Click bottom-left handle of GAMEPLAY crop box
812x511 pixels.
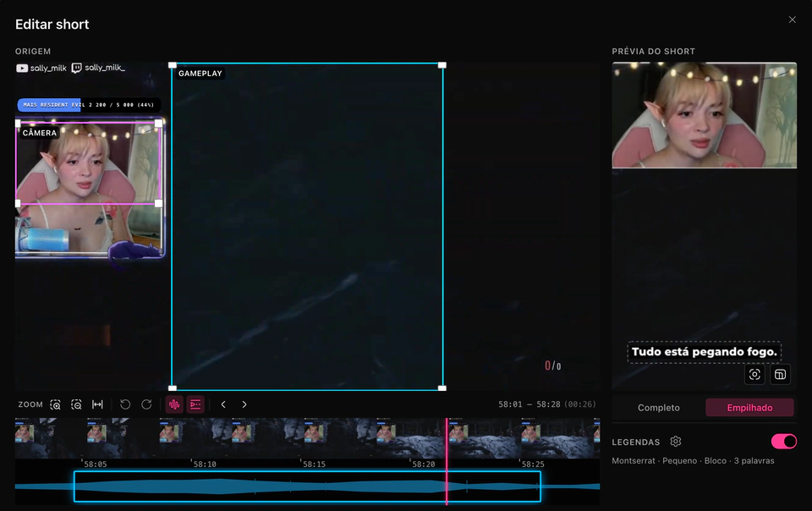173,388
